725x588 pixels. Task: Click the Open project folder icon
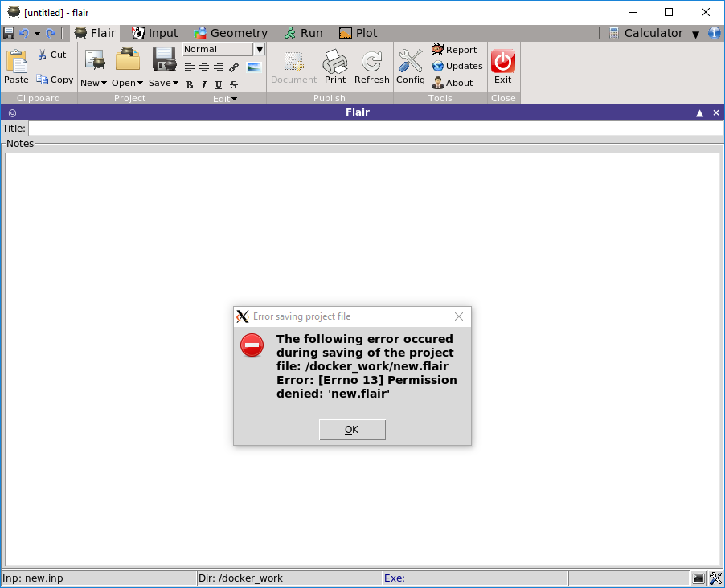pos(128,59)
